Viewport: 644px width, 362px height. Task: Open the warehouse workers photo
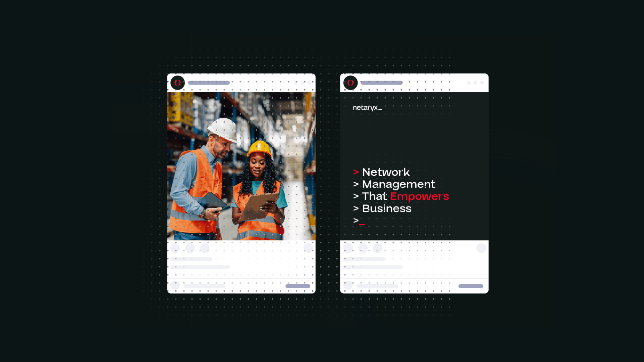pos(241,166)
